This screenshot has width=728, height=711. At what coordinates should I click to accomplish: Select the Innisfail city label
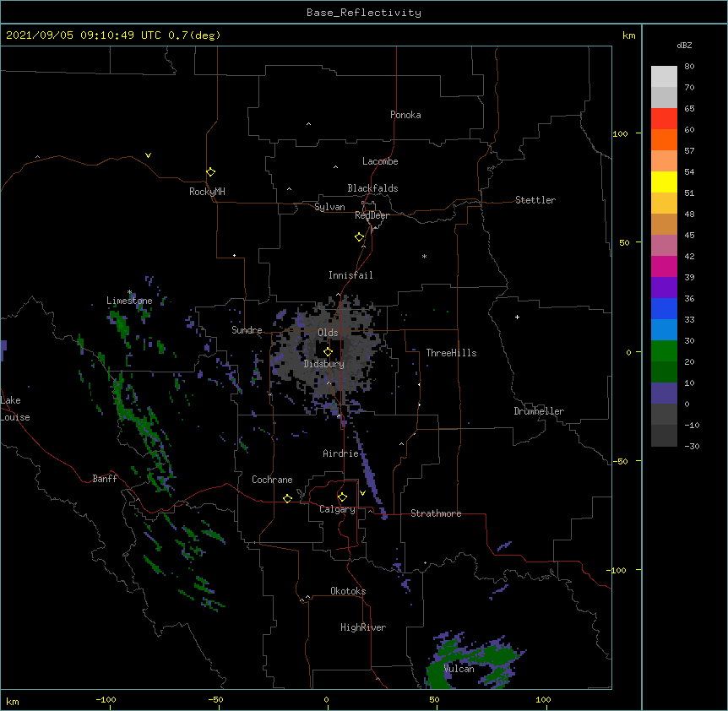(350, 275)
